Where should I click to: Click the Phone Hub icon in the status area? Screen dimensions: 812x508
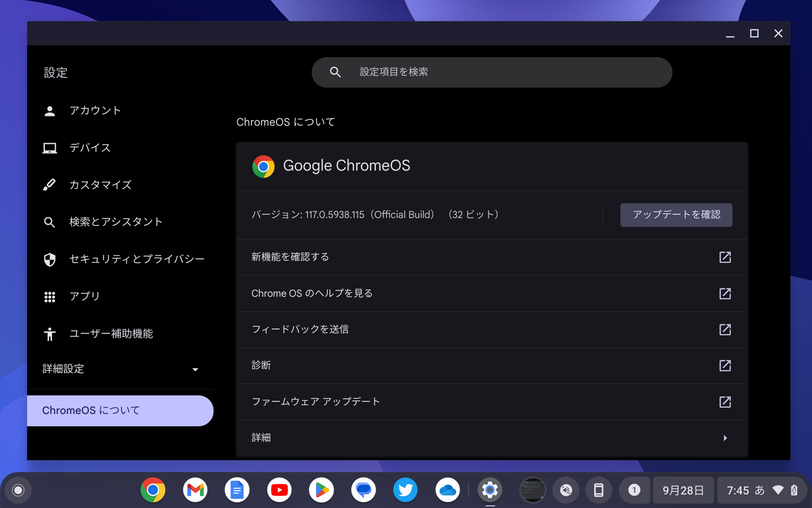(599, 490)
